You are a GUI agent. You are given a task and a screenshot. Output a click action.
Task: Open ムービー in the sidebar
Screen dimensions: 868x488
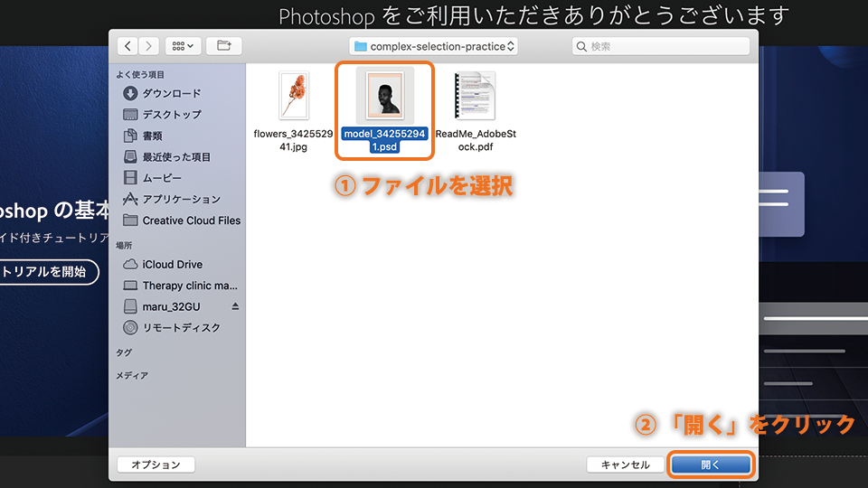[x=162, y=178]
